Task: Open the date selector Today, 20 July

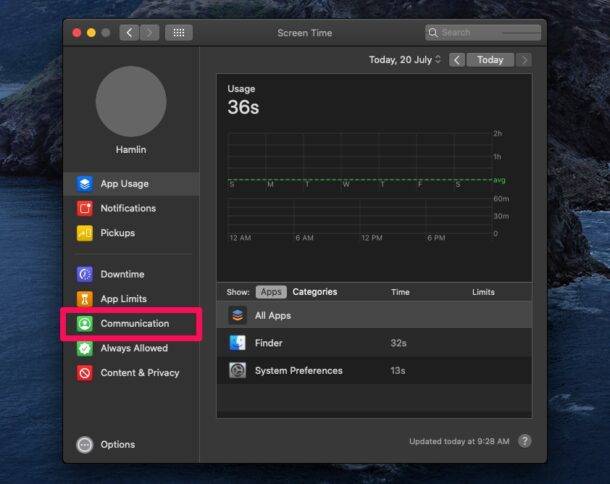Action: tap(405, 60)
